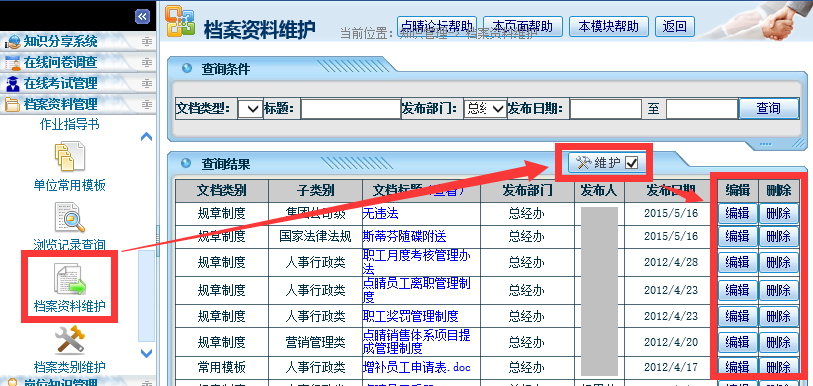813x386 pixels.
Task: Click the 查询 search button
Action: click(769, 108)
